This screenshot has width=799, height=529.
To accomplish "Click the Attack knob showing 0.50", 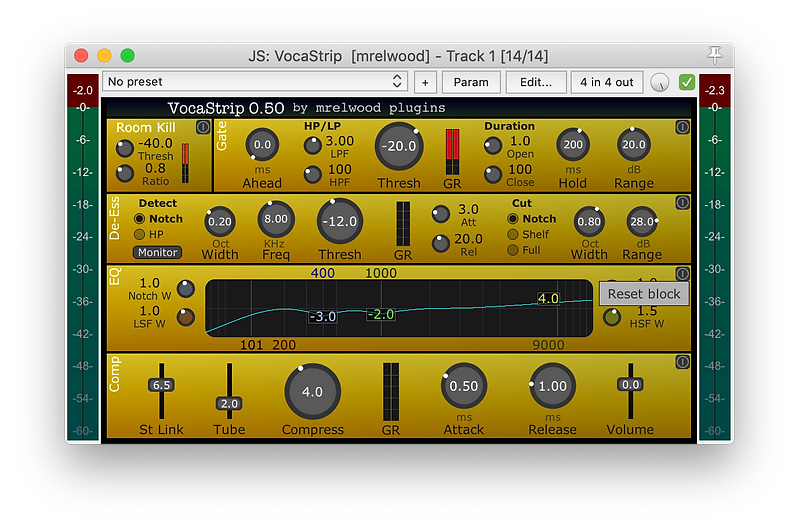I will (x=464, y=386).
